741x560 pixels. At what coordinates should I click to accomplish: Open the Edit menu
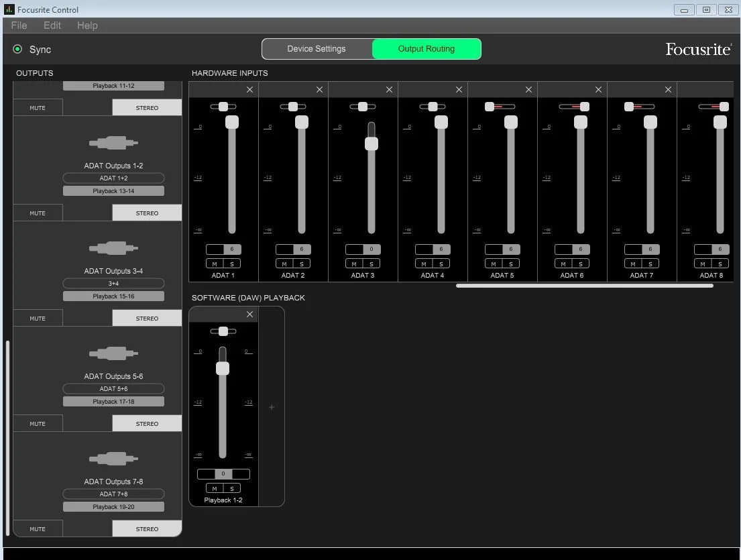(52, 25)
